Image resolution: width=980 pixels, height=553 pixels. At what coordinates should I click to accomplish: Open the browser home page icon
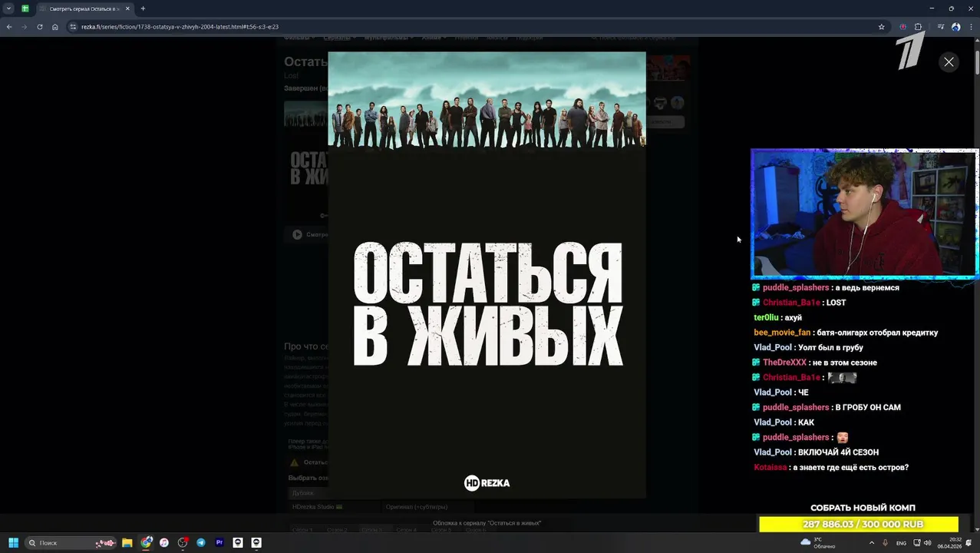tap(55, 27)
